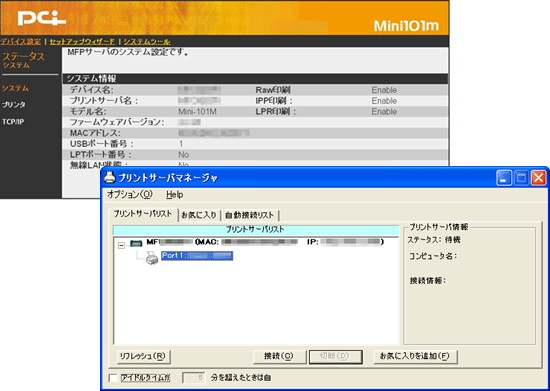Screen dimensions: 550x391
Task: Click the 接続(C) button
Action: [279, 356]
